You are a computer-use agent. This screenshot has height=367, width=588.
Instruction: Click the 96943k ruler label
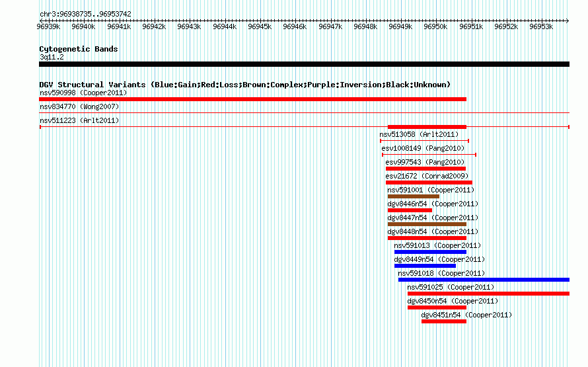click(x=189, y=26)
